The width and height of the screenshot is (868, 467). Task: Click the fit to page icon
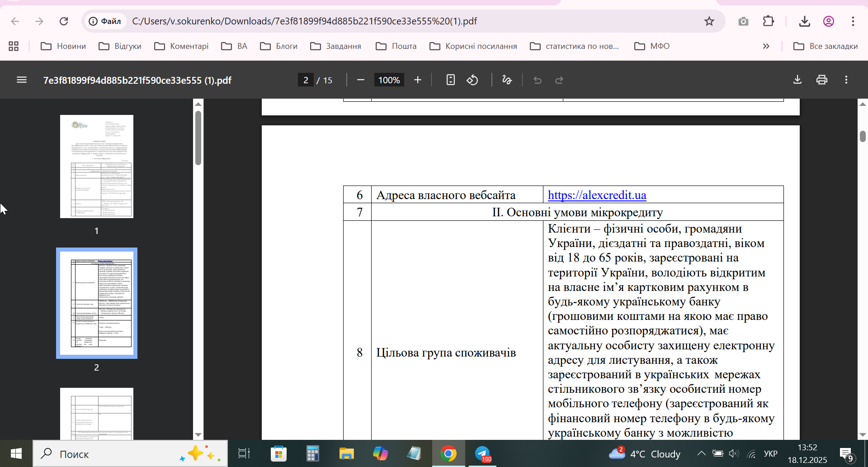(450, 80)
